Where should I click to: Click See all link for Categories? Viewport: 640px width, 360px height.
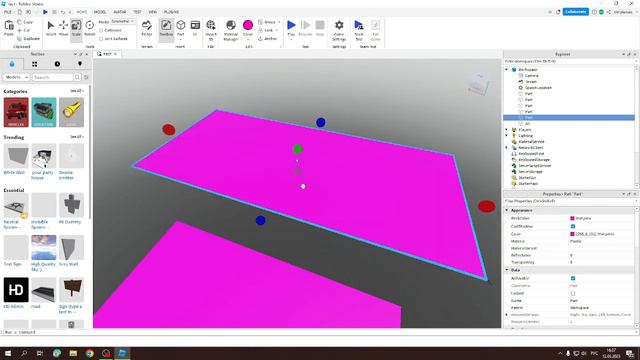point(76,91)
